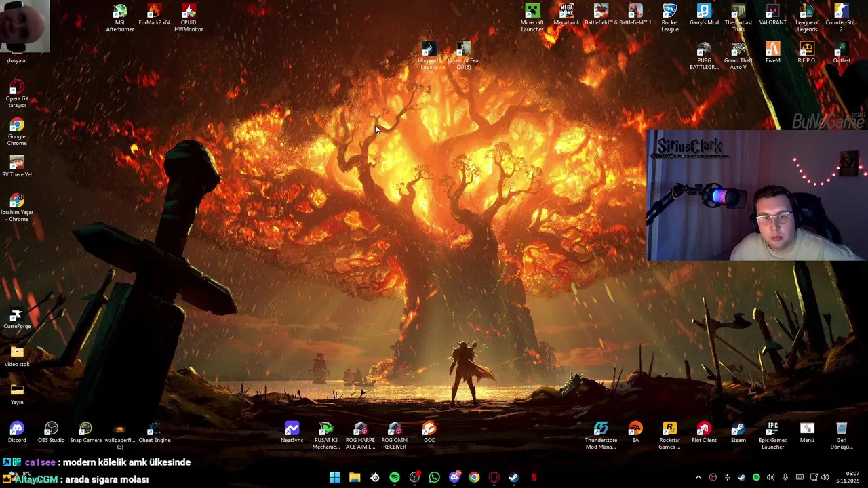This screenshot has width=868, height=488.
Task: Select the Geri Dönüşüm recycle bin
Action: [x=842, y=436]
